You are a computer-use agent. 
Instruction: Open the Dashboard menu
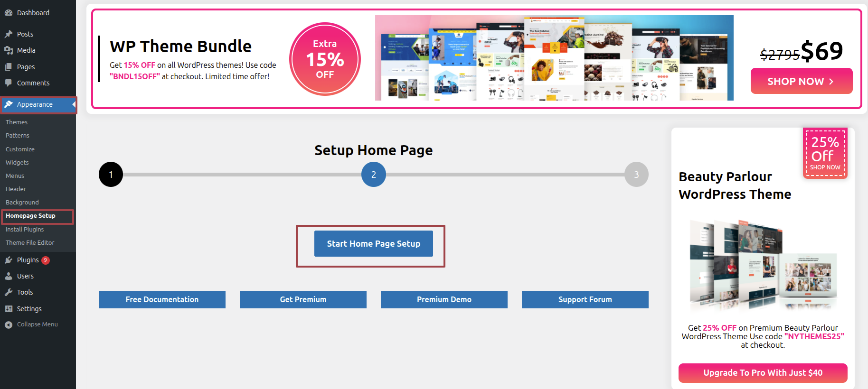[x=33, y=13]
